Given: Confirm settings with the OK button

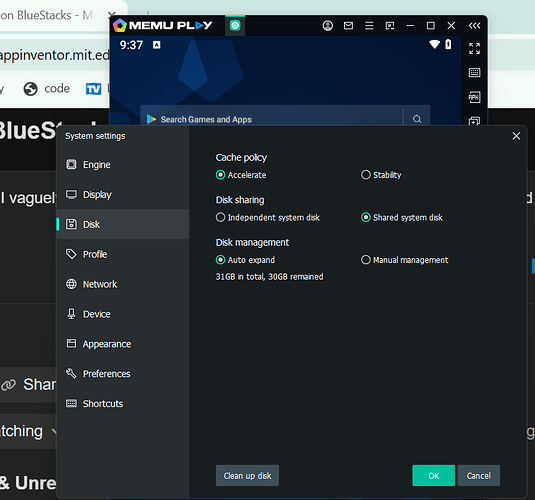Looking at the screenshot, I should click(433, 475).
